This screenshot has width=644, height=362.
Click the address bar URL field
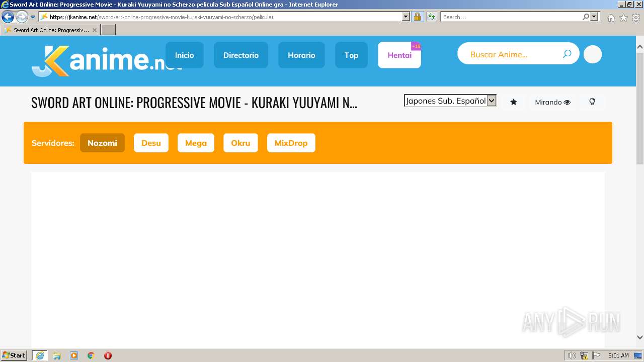(x=224, y=17)
